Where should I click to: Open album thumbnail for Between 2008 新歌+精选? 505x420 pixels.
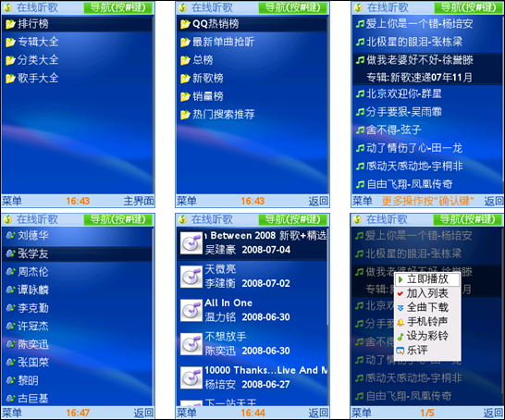(x=191, y=243)
